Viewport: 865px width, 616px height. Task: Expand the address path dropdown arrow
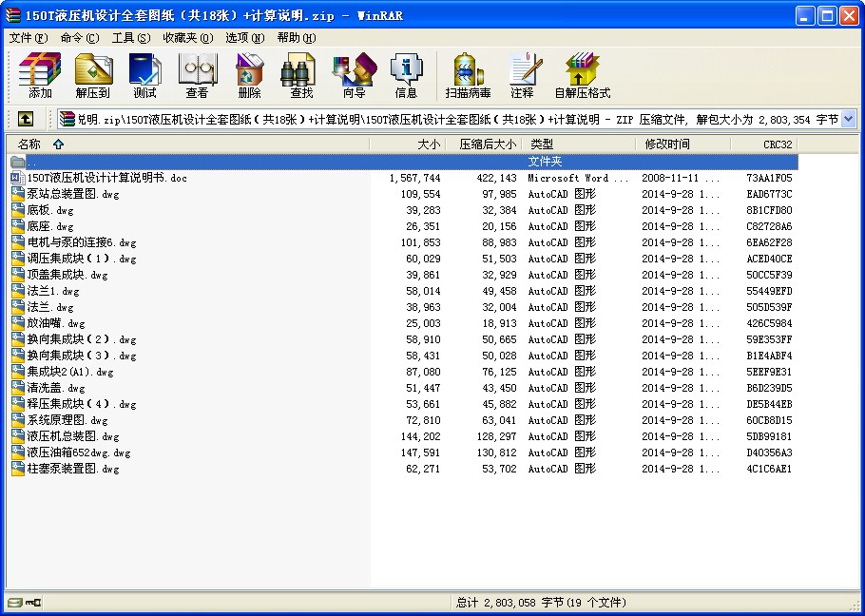(x=849, y=119)
